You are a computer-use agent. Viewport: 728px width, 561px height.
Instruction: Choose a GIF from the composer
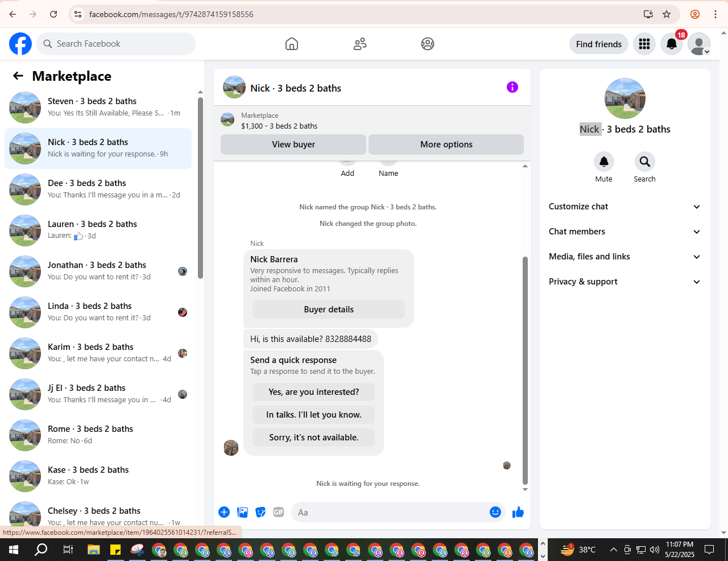pos(279,512)
